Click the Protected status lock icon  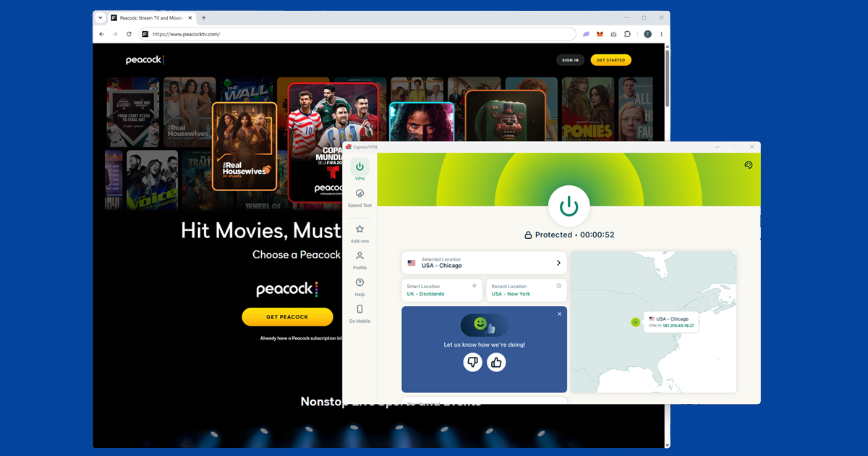coord(528,235)
